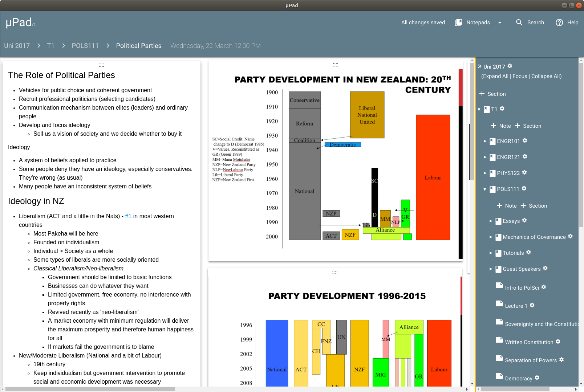
Task: Follow the #1 hashtag link
Action: (x=128, y=216)
